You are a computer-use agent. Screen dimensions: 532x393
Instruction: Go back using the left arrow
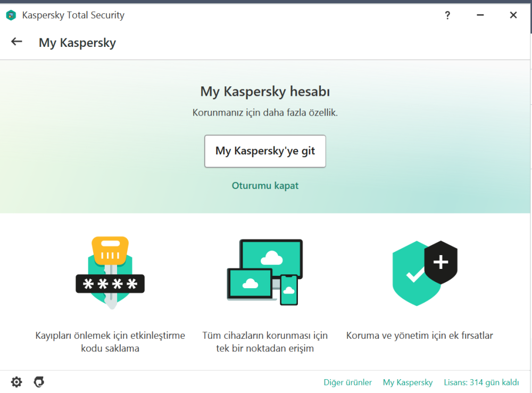(x=16, y=42)
